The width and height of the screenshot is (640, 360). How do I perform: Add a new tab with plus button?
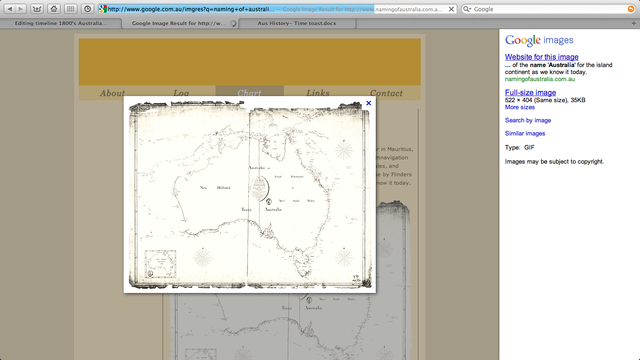(x=633, y=23)
